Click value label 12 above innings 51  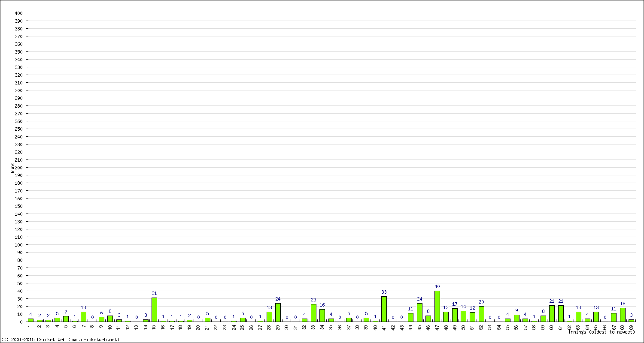(472, 308)
